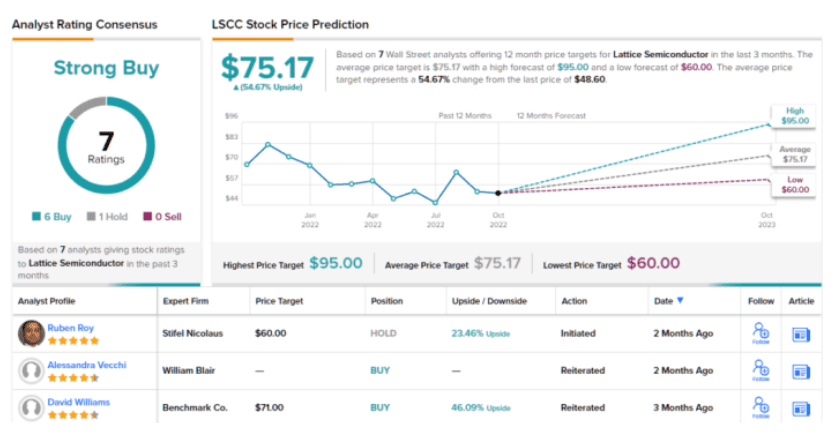Viewport: 840px width, 443px height.
Task: Follow analyst David Williams
Action: pyautogui.click(x=760, y=408)
